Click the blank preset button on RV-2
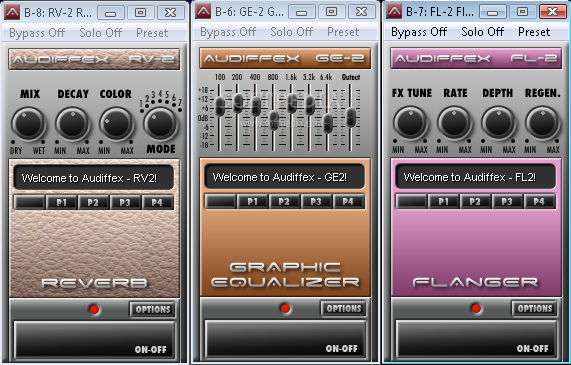The height and width of the screenshot is (365, 571). point(29,202)
